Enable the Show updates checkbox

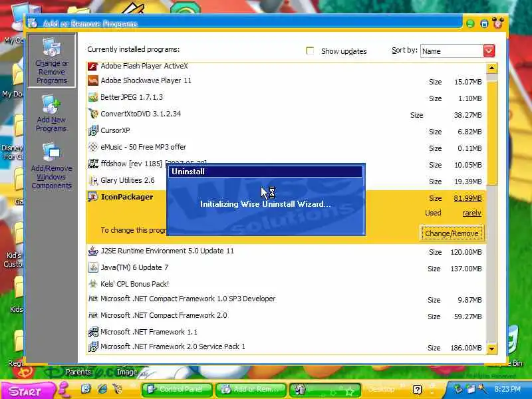[x=310, y=51]
